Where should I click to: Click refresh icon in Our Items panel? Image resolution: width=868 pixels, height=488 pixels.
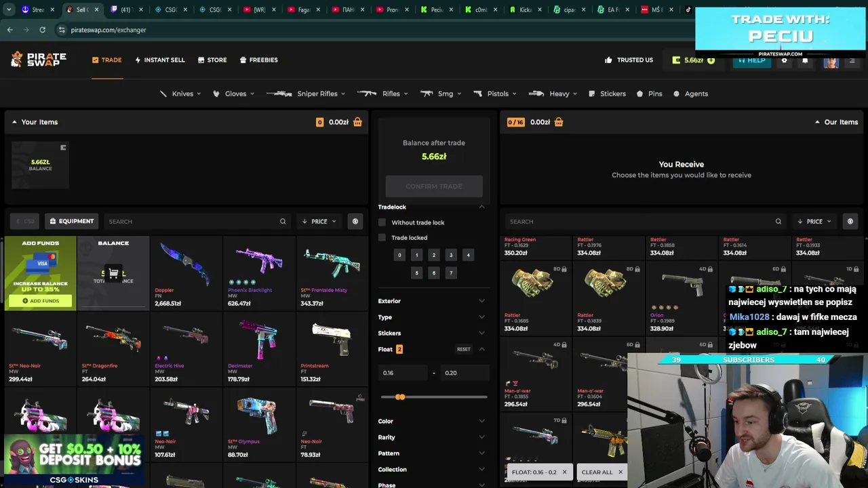pos(850,222)
